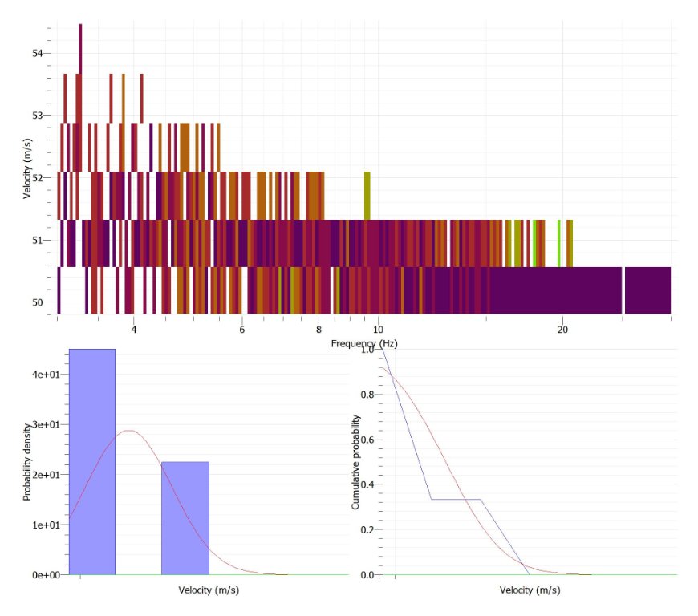Click the 4 Hz tick label
Viewport: 698px width, 616px height.
tap(133, 329)
